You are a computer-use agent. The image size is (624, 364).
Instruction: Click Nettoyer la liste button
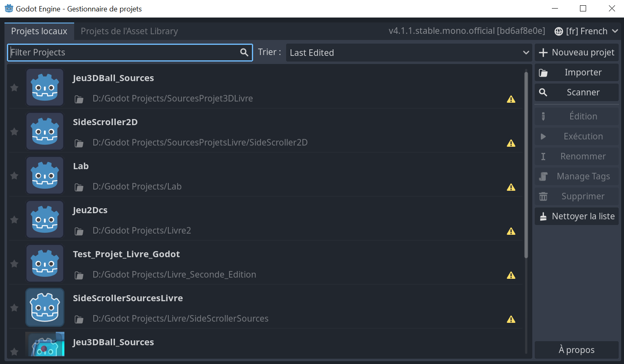[x=576, y=216]
